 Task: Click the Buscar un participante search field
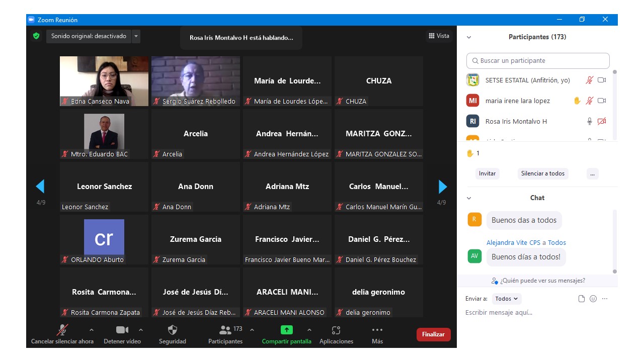coord(538,61)
